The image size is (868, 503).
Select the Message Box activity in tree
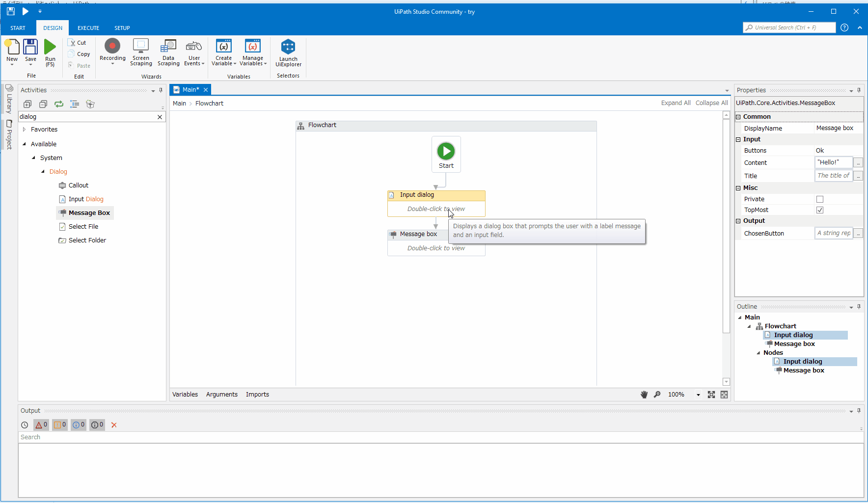(84, 213)
